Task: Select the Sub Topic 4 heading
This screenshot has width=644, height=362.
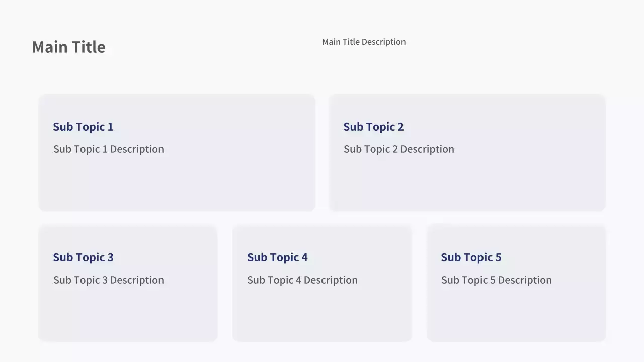Action: click(277, 257)
